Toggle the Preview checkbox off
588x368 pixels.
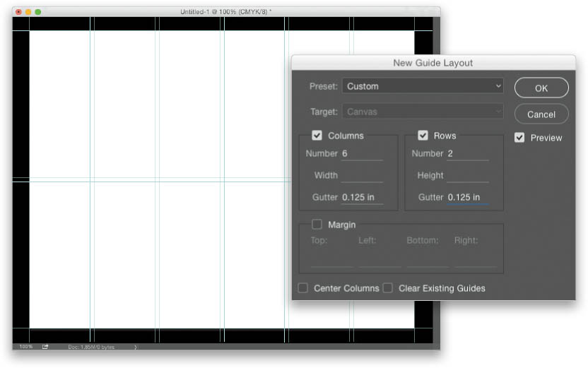click(519, 138)
